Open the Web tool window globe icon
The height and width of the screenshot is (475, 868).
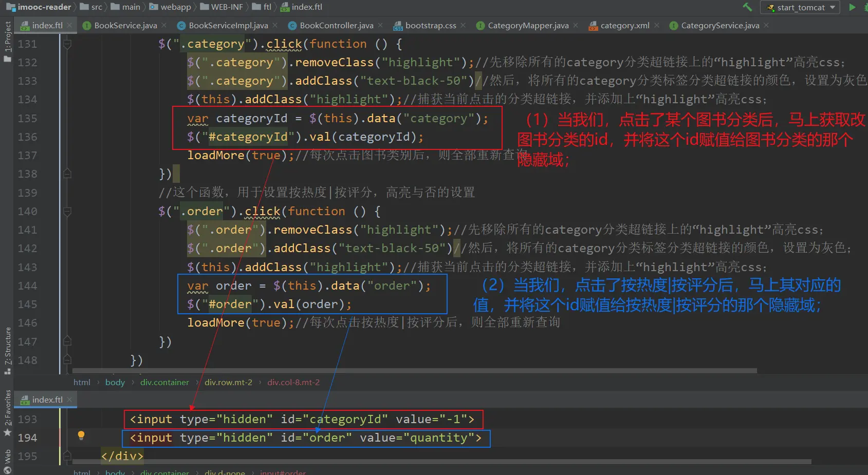click(x=7, y=462)
